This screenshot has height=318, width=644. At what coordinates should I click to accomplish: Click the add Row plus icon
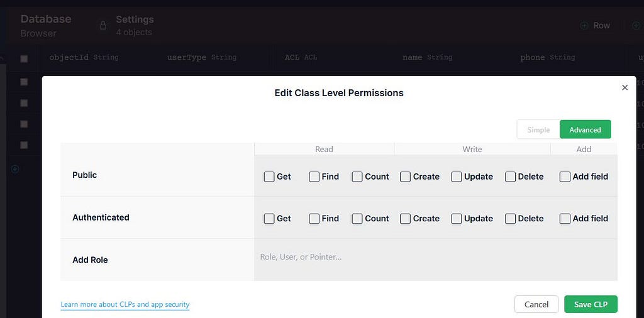pyautogui.click(x=584, y=26)
